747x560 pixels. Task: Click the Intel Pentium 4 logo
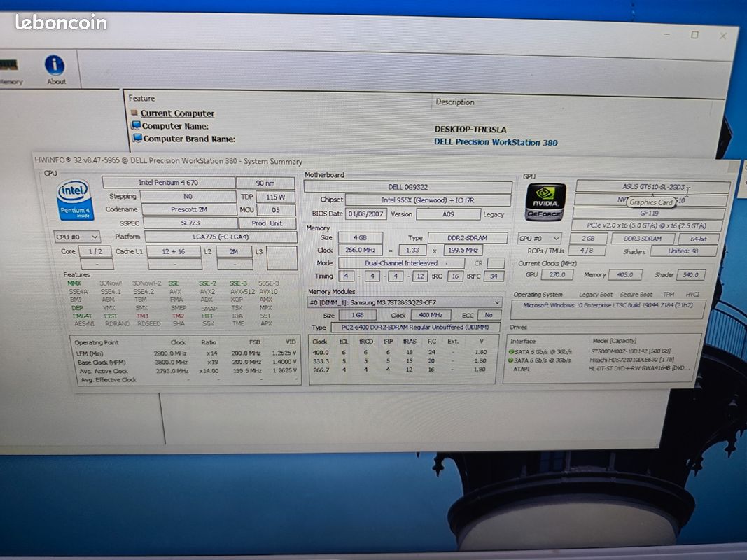pyautogui.click(x=75, y=199)
